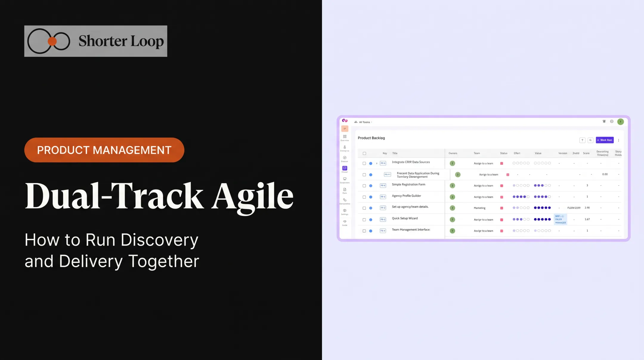Image resolution: width=644 pixels, height=360 pixels.
Task: Open the PP-4 key tag
Action: (383, 164)
